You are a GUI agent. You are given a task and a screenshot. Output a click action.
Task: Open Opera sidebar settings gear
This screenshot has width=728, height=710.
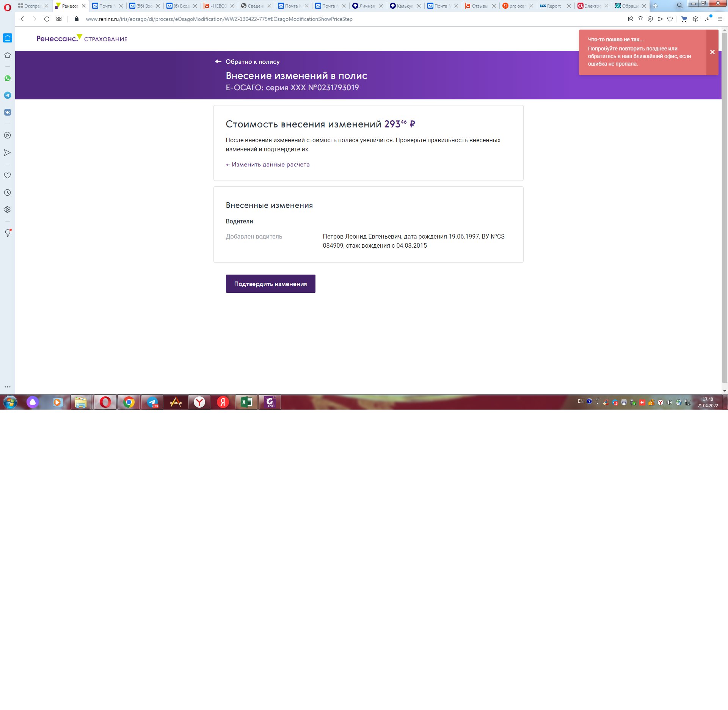point(8,210)
